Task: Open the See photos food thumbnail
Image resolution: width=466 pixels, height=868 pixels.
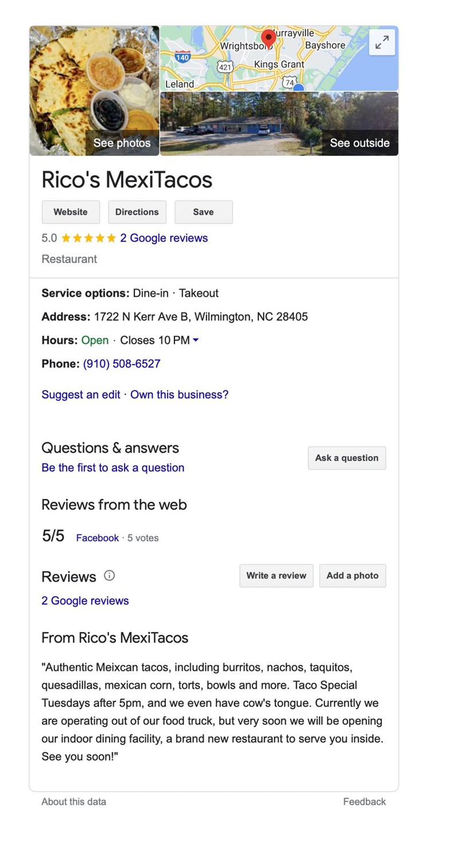Action: (x=94, y=91)
